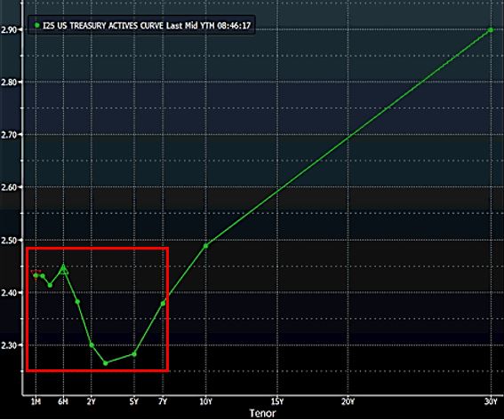Click the 5Y data point marker
This screenshot has height=420, width=504.
pos(134,354)
